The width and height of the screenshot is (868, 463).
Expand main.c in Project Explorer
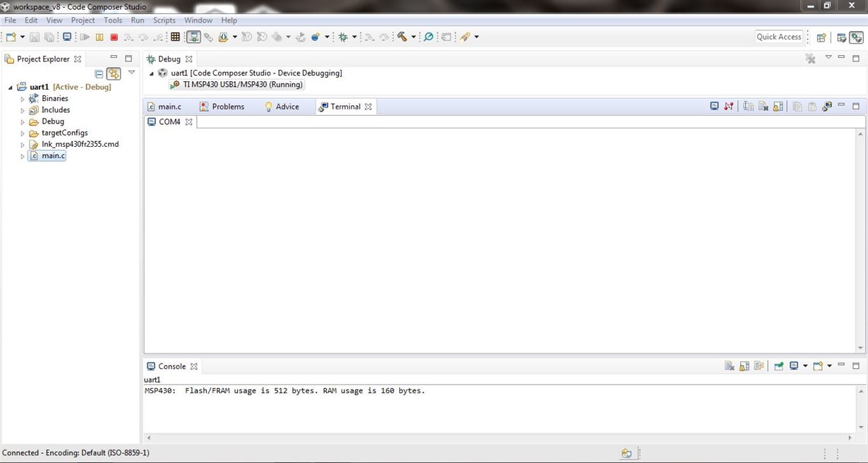23,155
